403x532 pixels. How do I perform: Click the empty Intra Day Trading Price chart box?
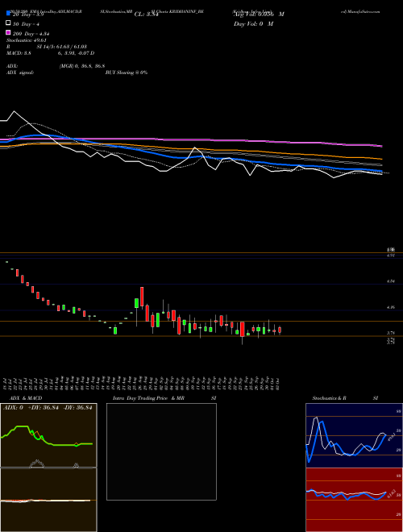(161, 451)
